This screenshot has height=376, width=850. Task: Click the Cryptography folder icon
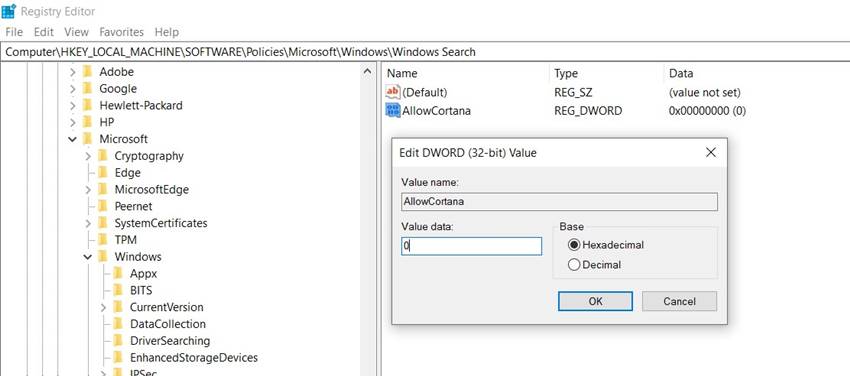tap(102, 156)
